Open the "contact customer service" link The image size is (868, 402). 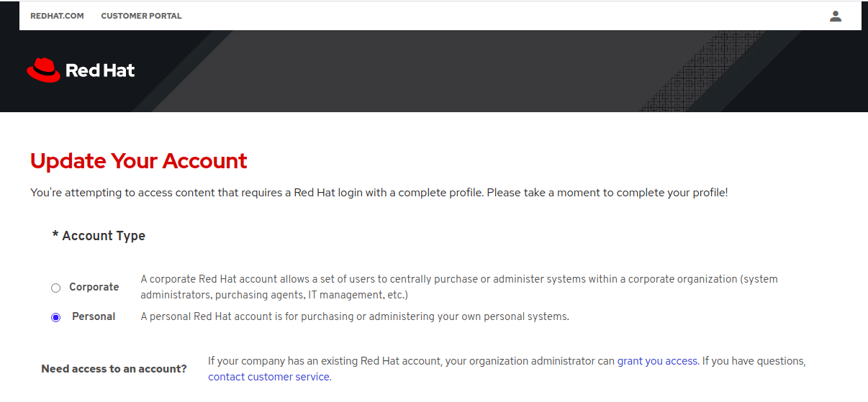point(269,377)
